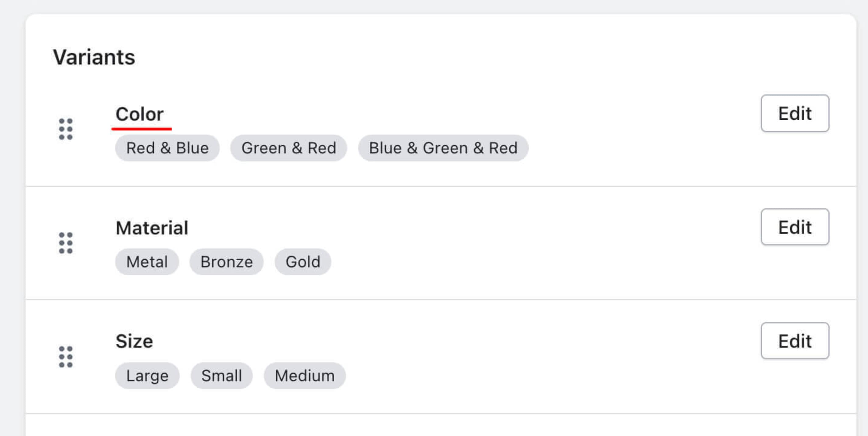Click the drag handle beside Size
868x436 pixels.
coord(66,356)
